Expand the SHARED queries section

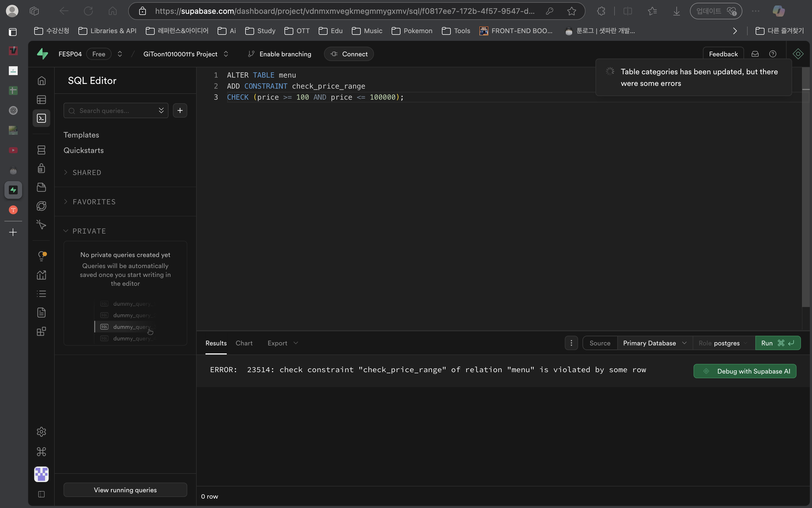pos(82,172)
